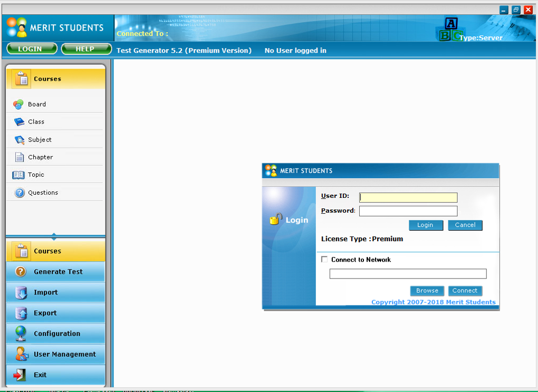Click the Class blue book icon

pos(19,121)
